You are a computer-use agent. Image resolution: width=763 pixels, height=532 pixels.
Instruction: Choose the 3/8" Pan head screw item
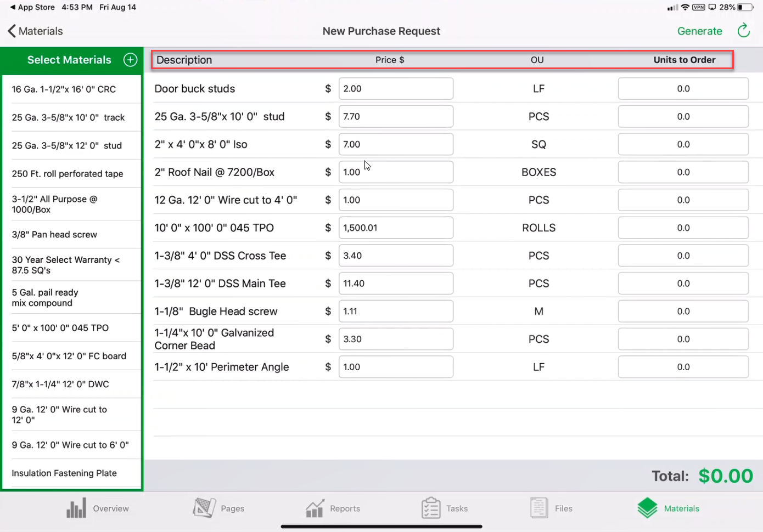point(54,234)
